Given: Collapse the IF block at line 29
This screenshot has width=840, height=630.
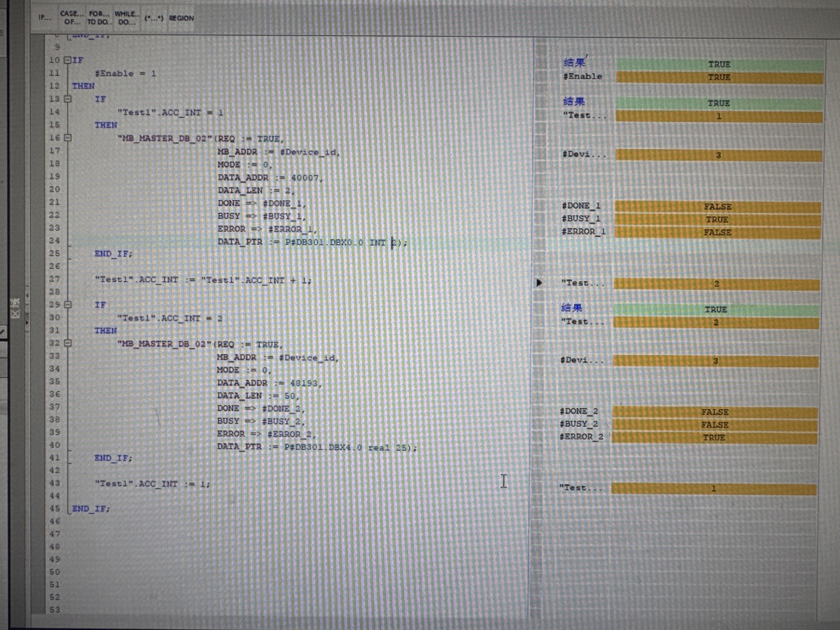Looking at the screenshot, I should click(68, 304).
